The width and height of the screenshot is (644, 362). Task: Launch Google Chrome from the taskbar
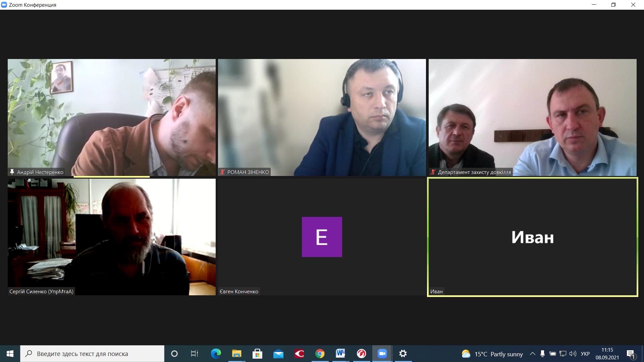tap(320, 354)
